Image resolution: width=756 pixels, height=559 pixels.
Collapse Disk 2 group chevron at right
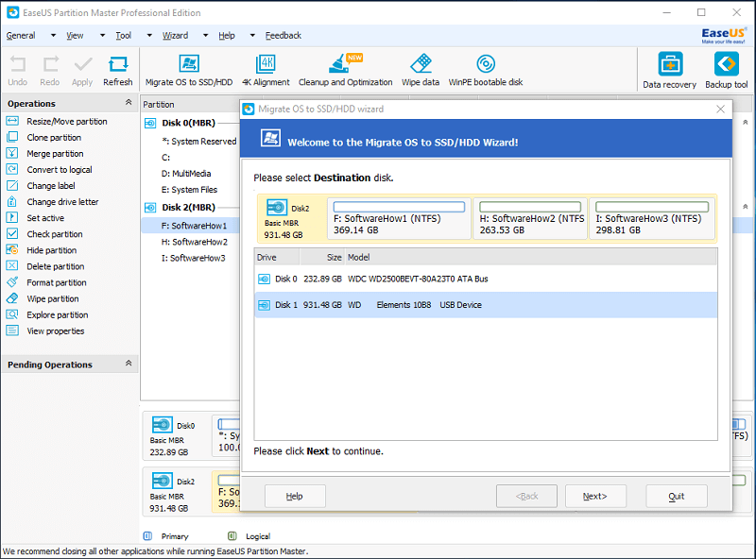coord(746,207)
